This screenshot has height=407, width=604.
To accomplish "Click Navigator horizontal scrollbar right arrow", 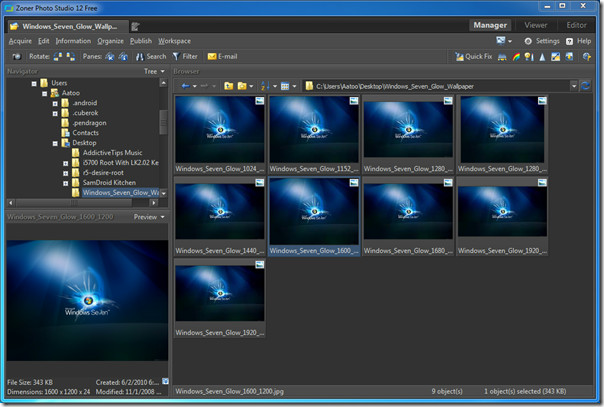I will [154, 203].
